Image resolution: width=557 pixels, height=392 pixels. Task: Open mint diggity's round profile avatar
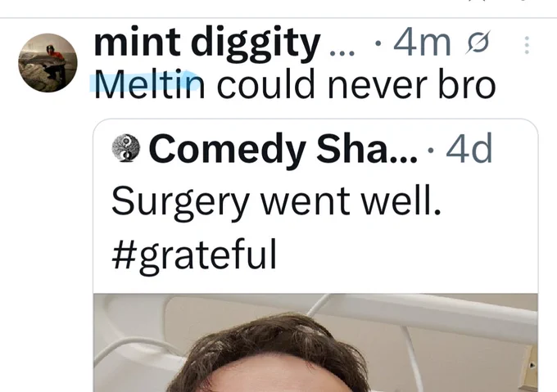click(48, 63)
